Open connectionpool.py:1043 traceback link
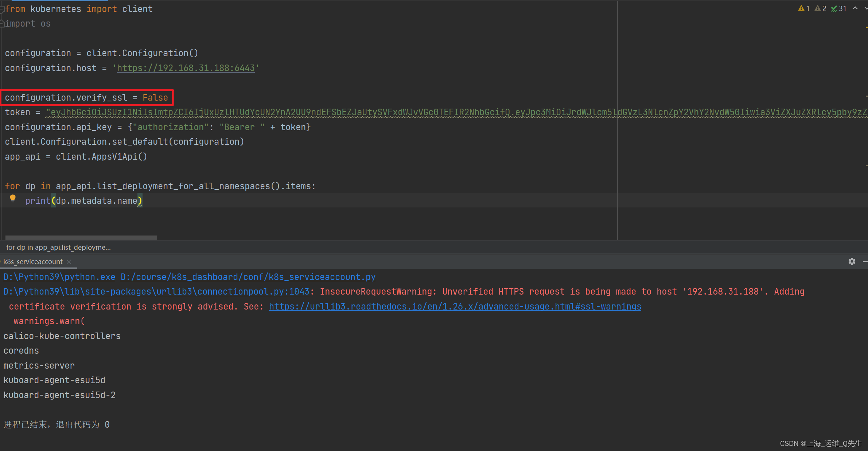 click(156, 292)
